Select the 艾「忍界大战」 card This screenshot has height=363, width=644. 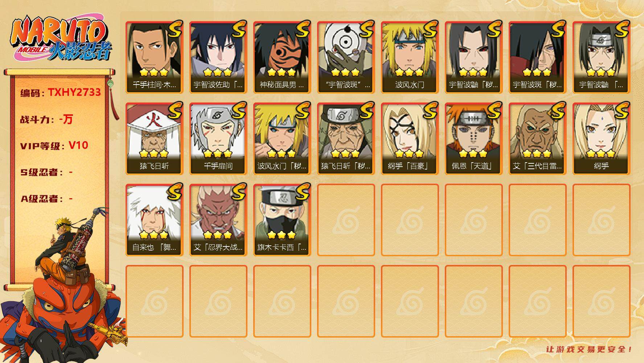218,220
